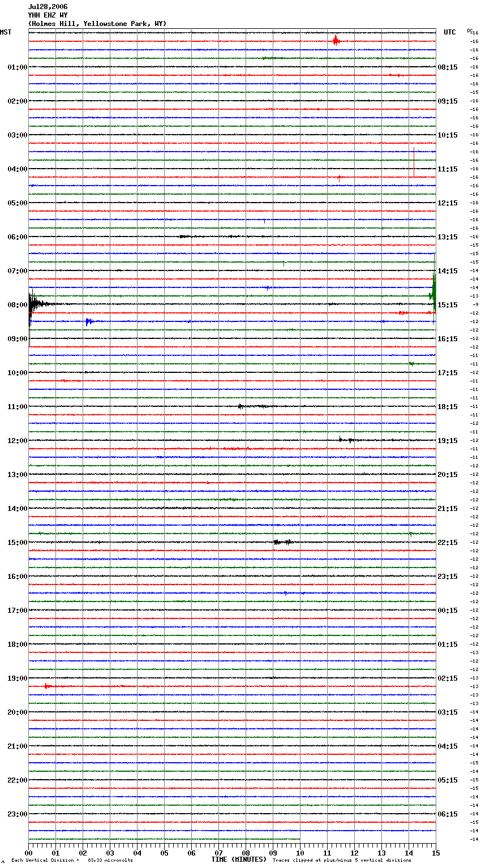Select the 22:00 MST time label
This screenshot has height=868, width=481.
[x=18, y=780]
